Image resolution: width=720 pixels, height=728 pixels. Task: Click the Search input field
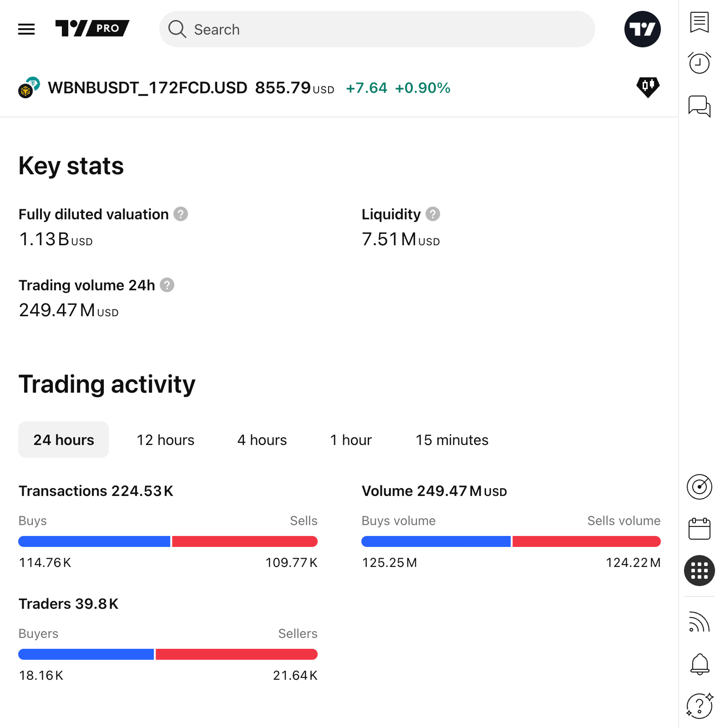click(377, 29)
